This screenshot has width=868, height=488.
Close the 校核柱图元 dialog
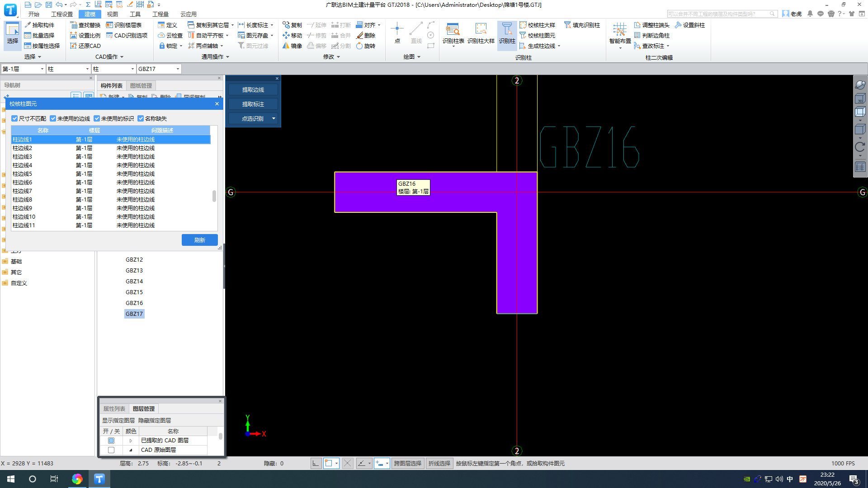[x=217, y=103]
